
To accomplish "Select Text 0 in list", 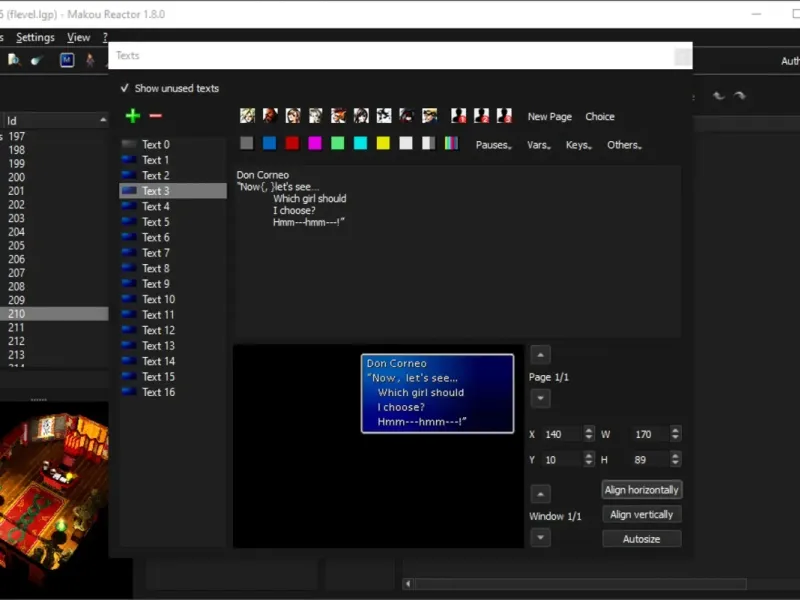I will 173,144.
